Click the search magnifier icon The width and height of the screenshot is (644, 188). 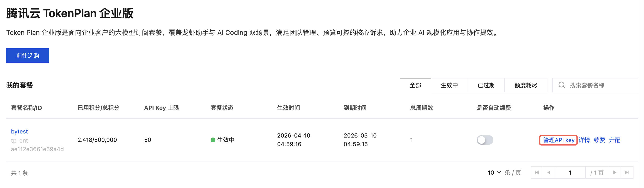pyautogui.click(x=562, y=85)
